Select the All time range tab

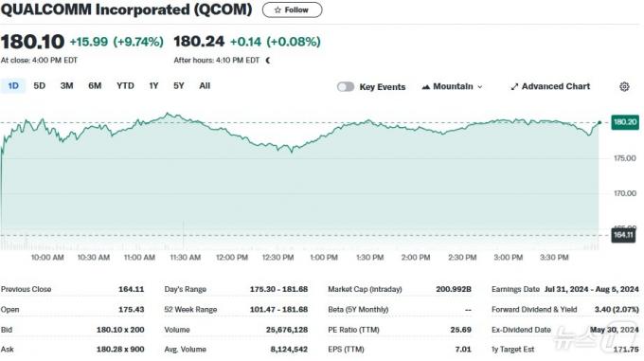coord(205,86)
